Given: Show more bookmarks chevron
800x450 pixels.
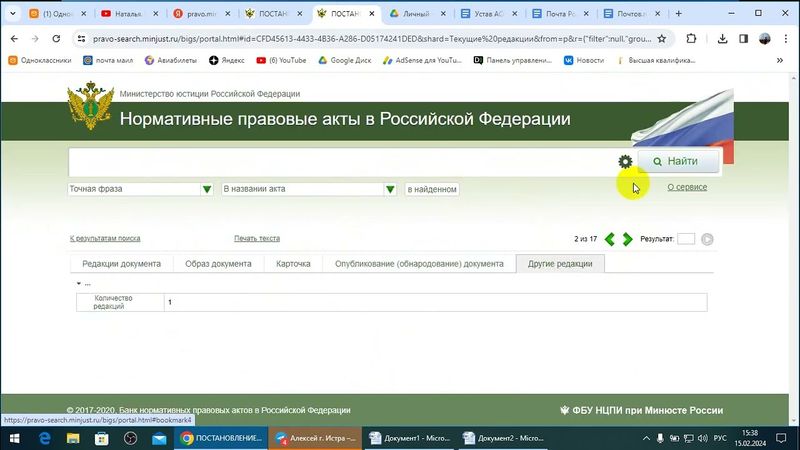Looking at the screenshot, I should point(780,60).
